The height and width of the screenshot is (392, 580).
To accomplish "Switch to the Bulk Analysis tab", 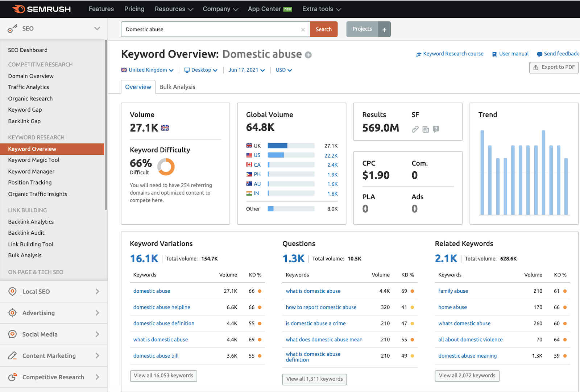I will 177,87.
